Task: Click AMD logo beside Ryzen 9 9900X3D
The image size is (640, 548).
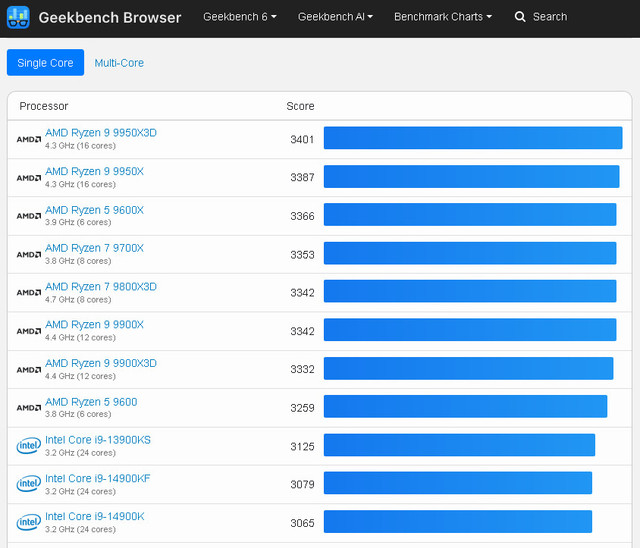Action: pyautogui.click(x=29, y=370)
